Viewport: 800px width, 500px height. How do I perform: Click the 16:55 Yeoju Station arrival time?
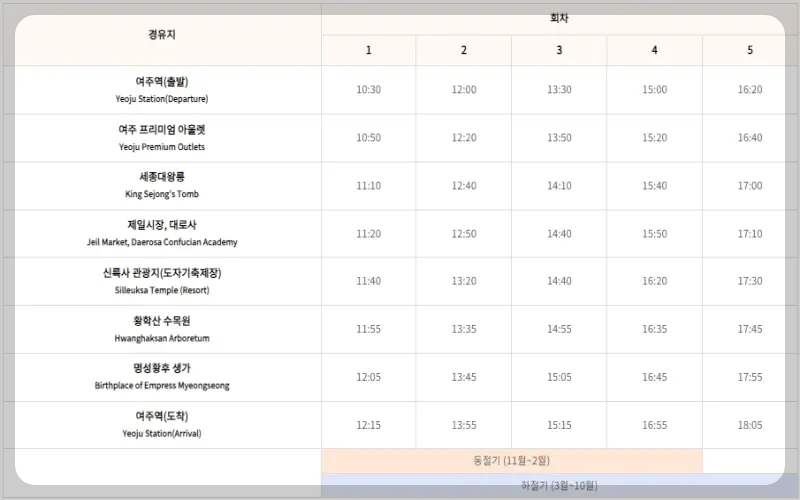click(655, 425)
